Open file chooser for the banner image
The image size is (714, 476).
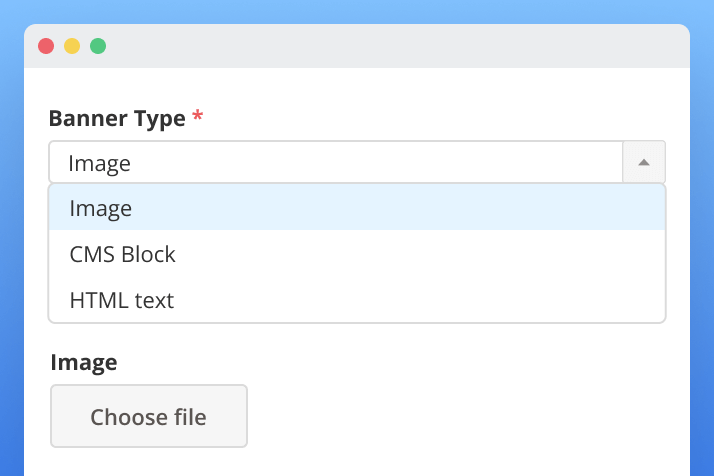tap(148, 416)
